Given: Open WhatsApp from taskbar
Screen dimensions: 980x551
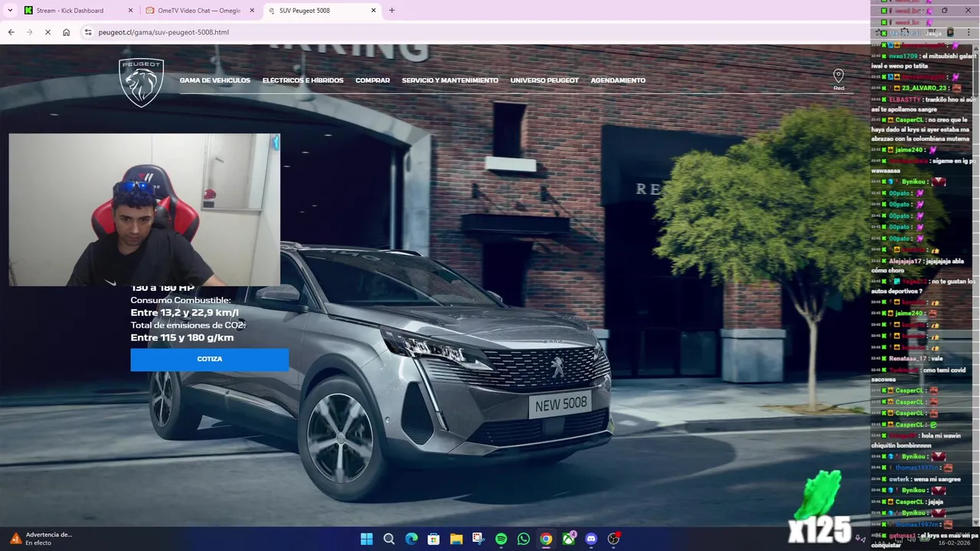Looking at the screenshot, I should [x=524, y=539].
